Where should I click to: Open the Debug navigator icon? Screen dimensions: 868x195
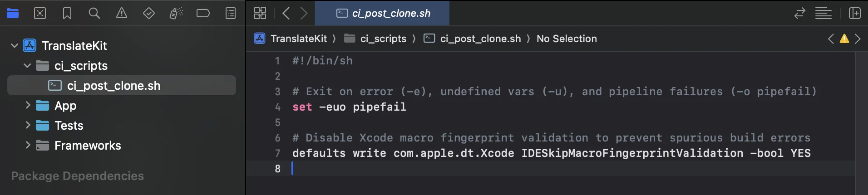(x=176, y=14)
